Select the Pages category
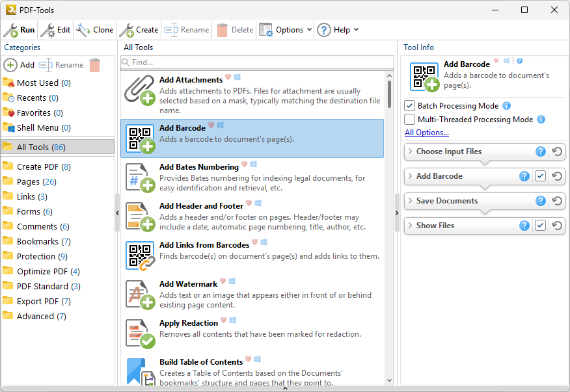 [x=36, y=181]
